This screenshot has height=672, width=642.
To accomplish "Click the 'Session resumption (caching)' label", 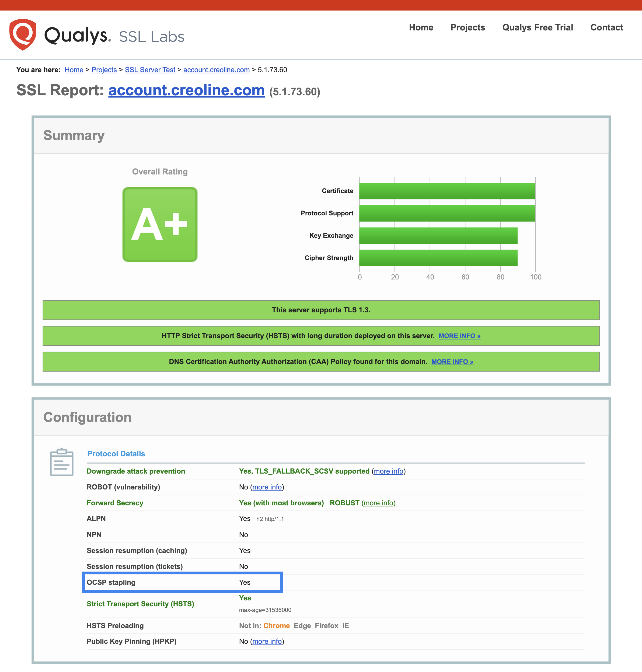I will pos(137,551).
